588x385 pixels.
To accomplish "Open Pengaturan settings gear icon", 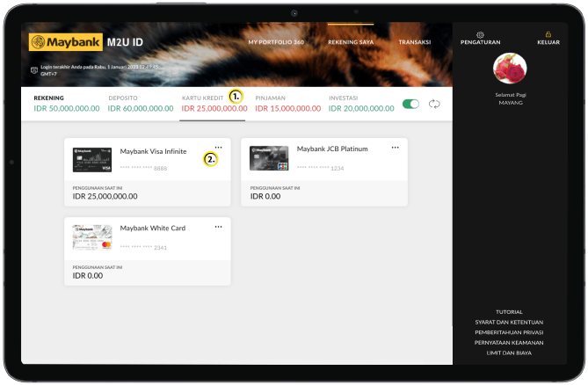I will pos(480,34).
